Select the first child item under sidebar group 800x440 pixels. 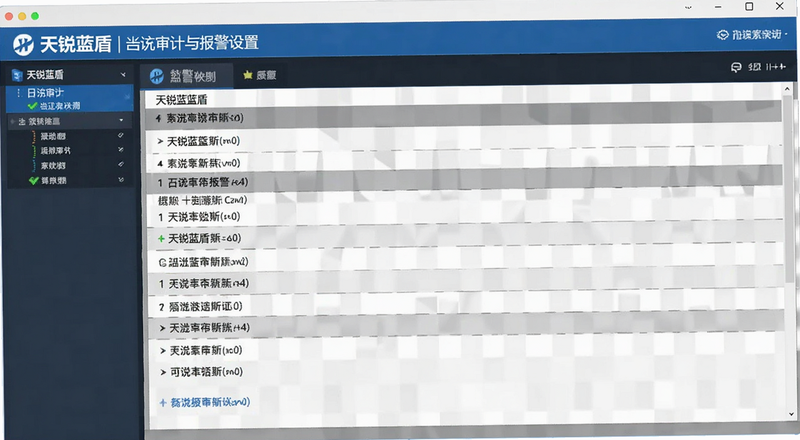point(53,136)
